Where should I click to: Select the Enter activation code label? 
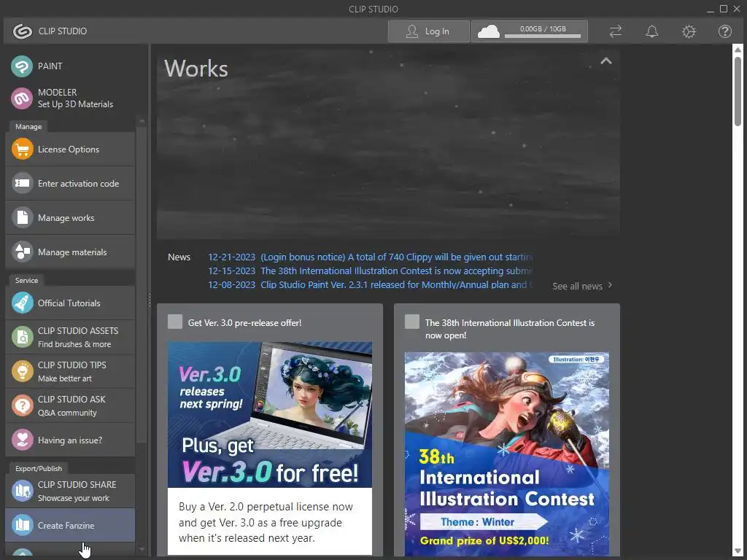click(x=79, y=184)
